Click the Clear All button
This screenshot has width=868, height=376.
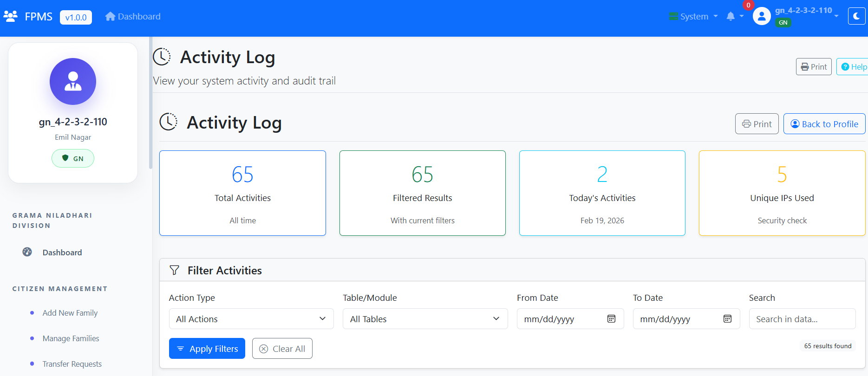click(x=282, y=349)
